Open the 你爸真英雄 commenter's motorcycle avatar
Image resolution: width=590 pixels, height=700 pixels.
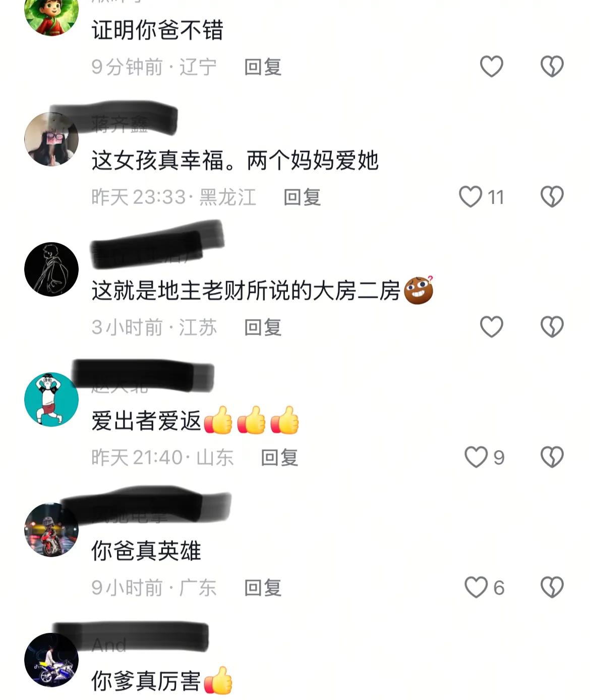click(x=51, y=529)
